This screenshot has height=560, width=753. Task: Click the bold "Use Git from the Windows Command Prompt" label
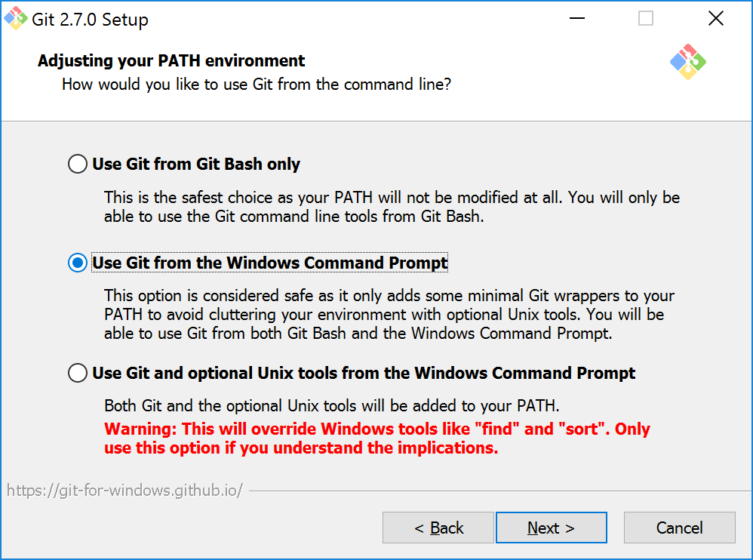pos(269,263)
